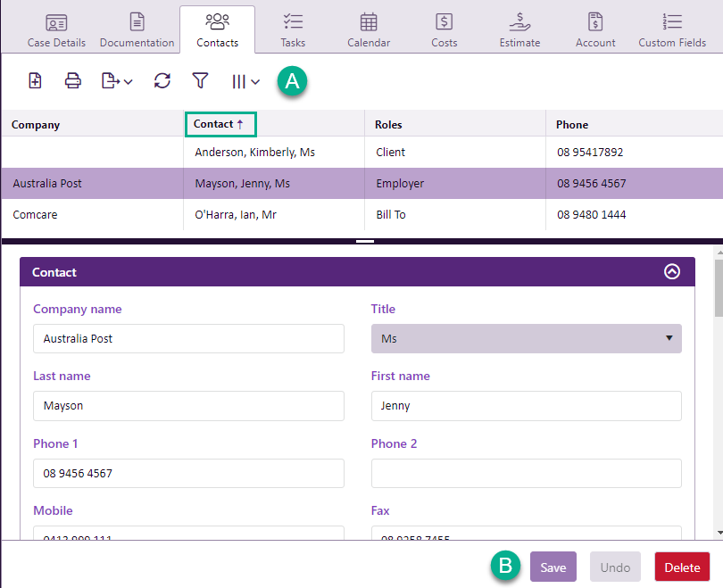Open the Estimate tab
Viewport: 723px width, 588px height.
pos(519,30)
